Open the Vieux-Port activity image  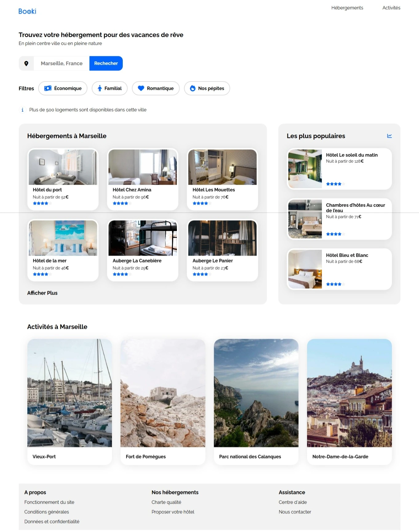(x=70, y=393)
